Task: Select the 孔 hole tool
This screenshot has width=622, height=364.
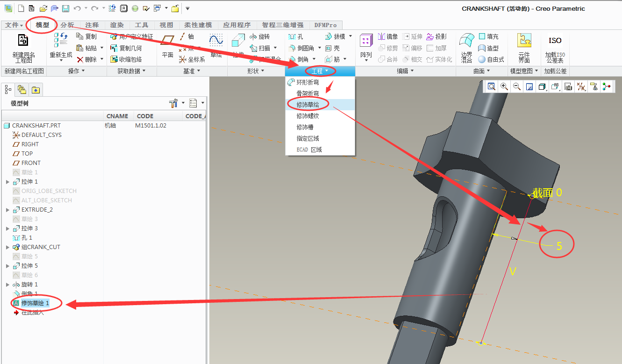Action: click(x=296, y=36)
